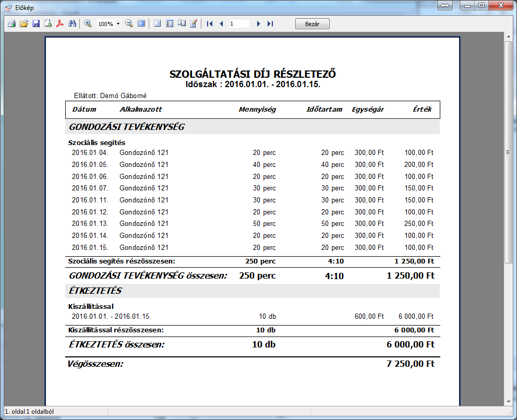Open a report file with folder icon
This screenshot has height=420, width=517.
point(23,23)
